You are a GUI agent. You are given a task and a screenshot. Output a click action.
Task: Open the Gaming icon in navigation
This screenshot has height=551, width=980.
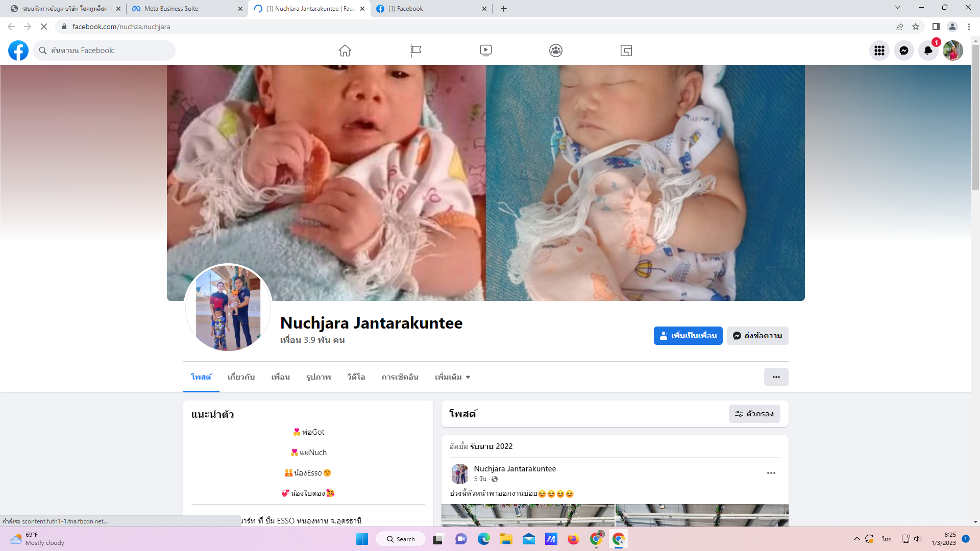point(626,51)
